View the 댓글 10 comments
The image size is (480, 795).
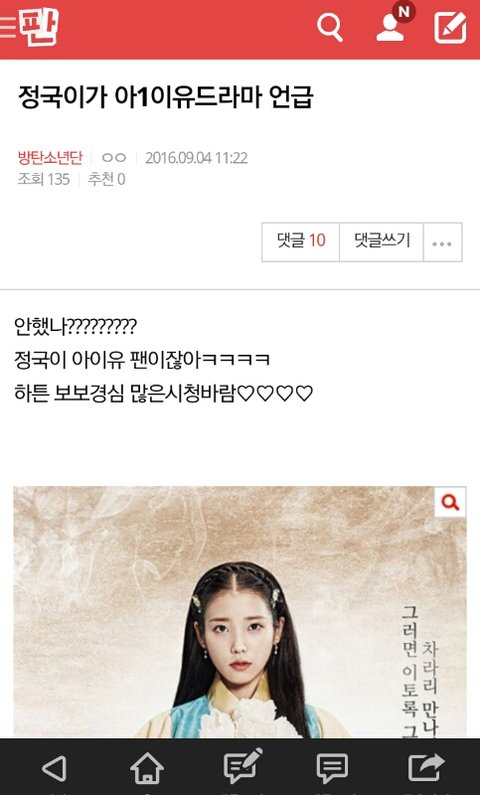click(x=301, y=242)
